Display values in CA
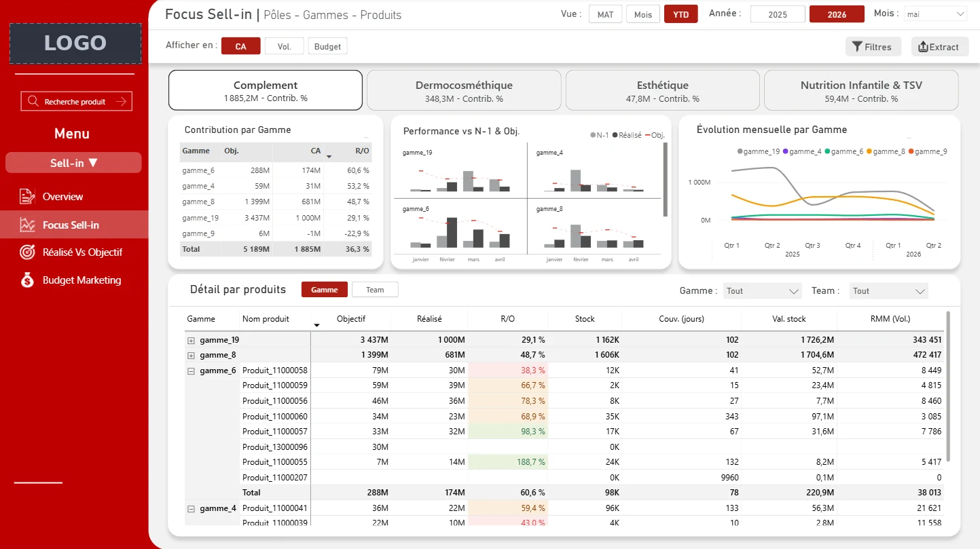Viewport: 980px width, 549px height. (x=241, y=46)
